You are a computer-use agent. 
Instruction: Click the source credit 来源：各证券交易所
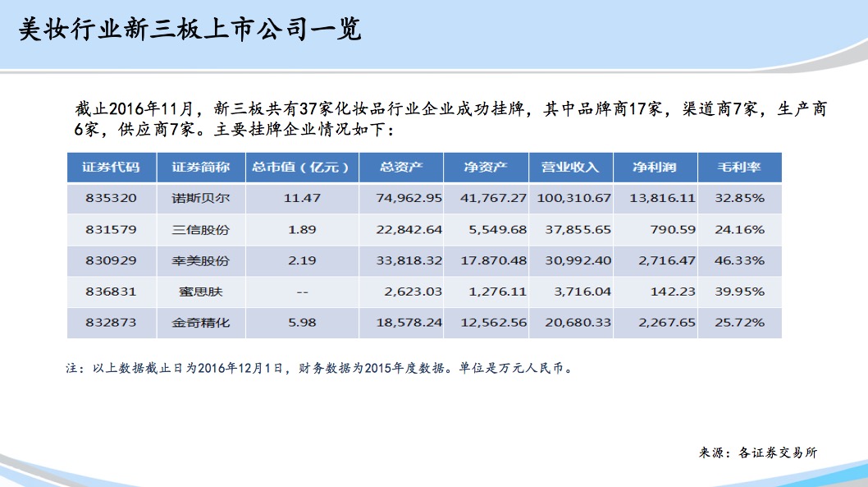[758, 453]
